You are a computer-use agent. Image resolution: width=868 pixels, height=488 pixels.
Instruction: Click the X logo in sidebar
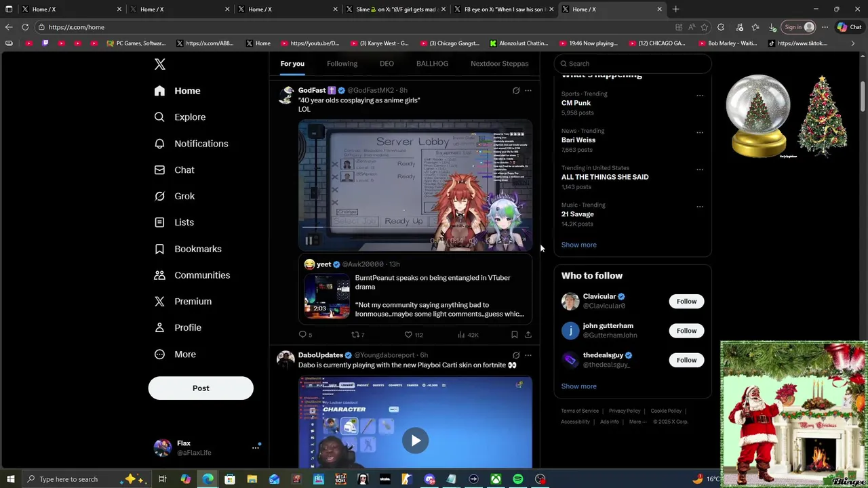[x=159, y=64]
